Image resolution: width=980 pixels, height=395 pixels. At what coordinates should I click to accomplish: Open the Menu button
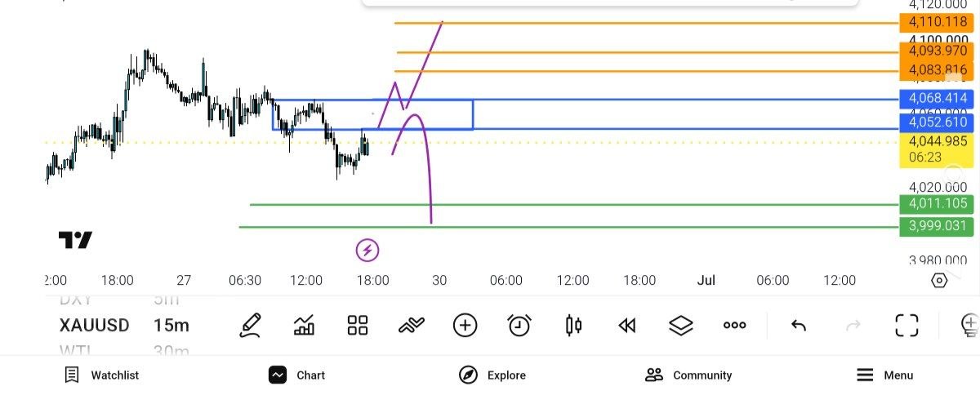point(884,375)
